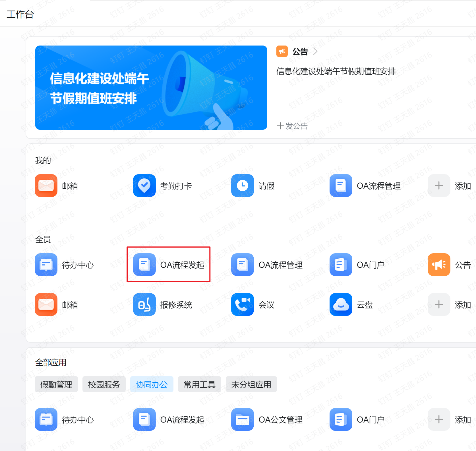Image resolution: width=476 pixels, height=451 pixels.
Task: Click the highlighted OA流程发起 icon in 全员
Action: point(144,265)
